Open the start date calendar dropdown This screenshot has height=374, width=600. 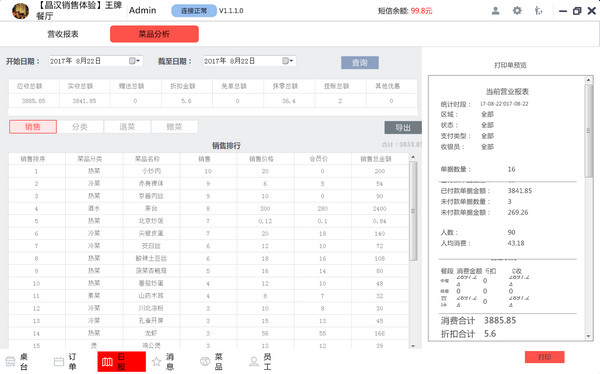pos(134,61)
